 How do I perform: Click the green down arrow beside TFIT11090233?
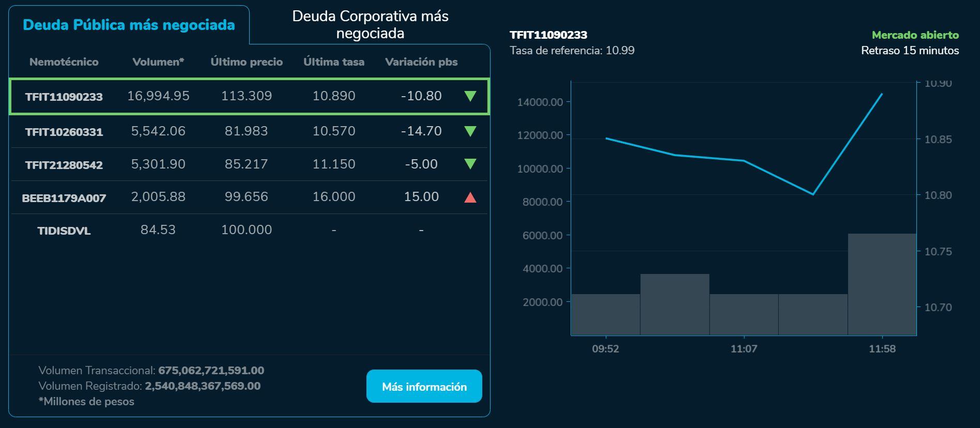tap(469, 96)
